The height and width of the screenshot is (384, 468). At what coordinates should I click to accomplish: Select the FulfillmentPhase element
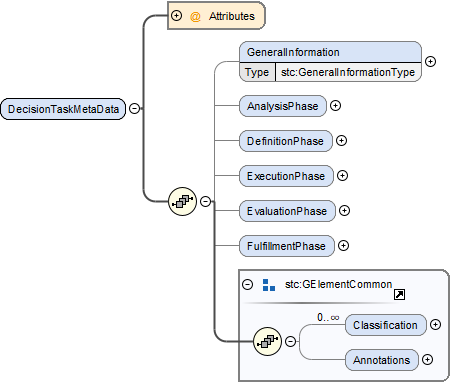pos(287,246)
